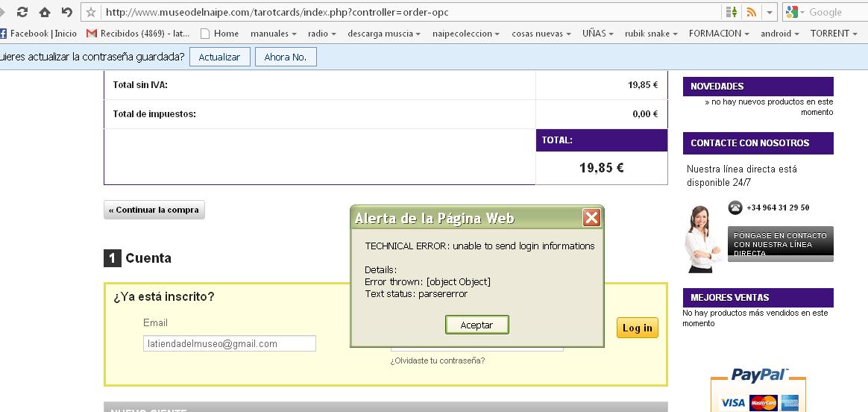868x412 pixels.
Task: Click the ¿Ya está inscrito? heading
Action: (164, 296)
